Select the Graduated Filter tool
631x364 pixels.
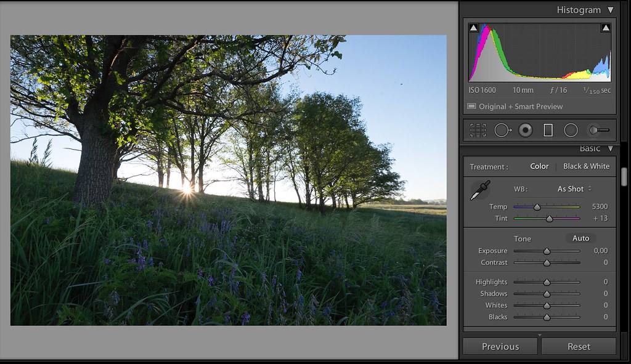click(548, 130)
